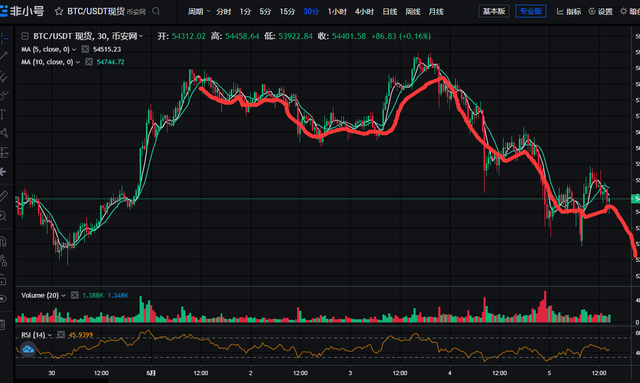Select the arrow marker icon tool
This screenshot has height=383, width=640.
pyautogui.click(x=3, y=171)
